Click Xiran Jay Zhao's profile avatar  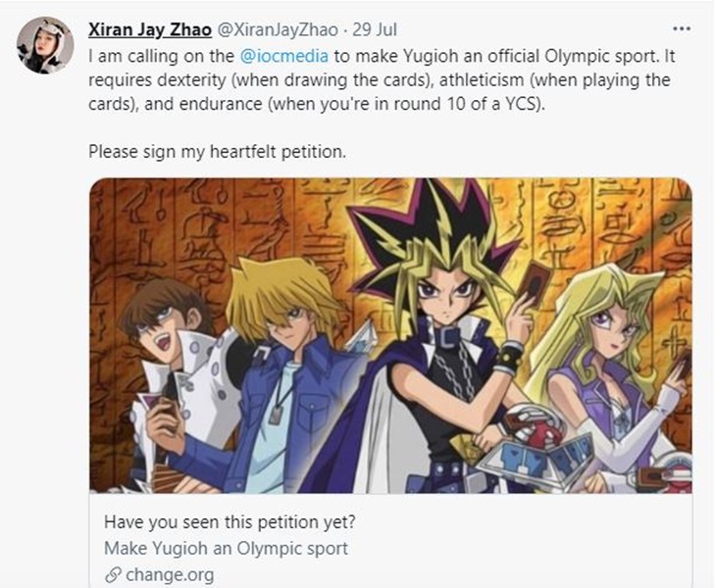45,45
